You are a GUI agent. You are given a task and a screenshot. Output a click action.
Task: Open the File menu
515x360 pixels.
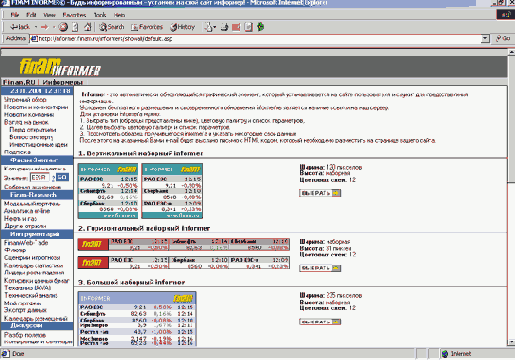click(x=15, y=15)
